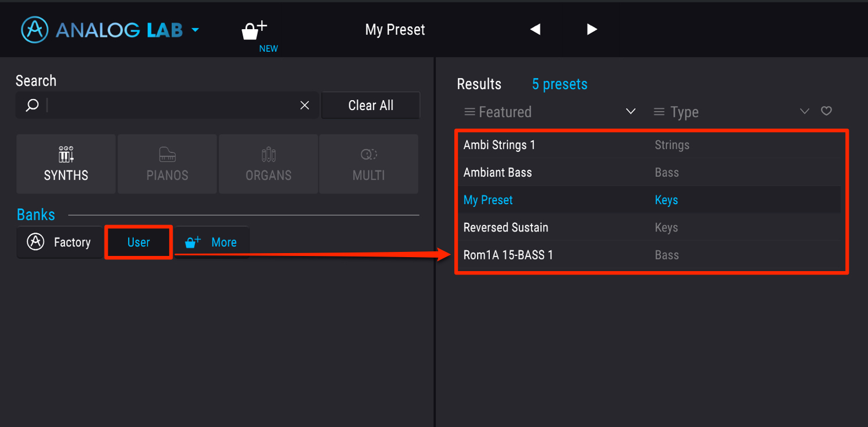
Task: Clear search text with the X icon
Action: point(304,105)
